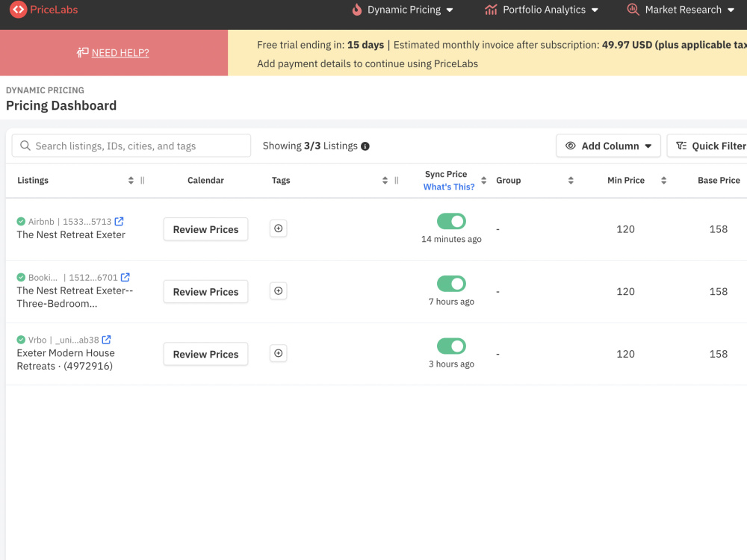Focus the search listings input field
Screen dimensions: 747x560
coord(131,146)
